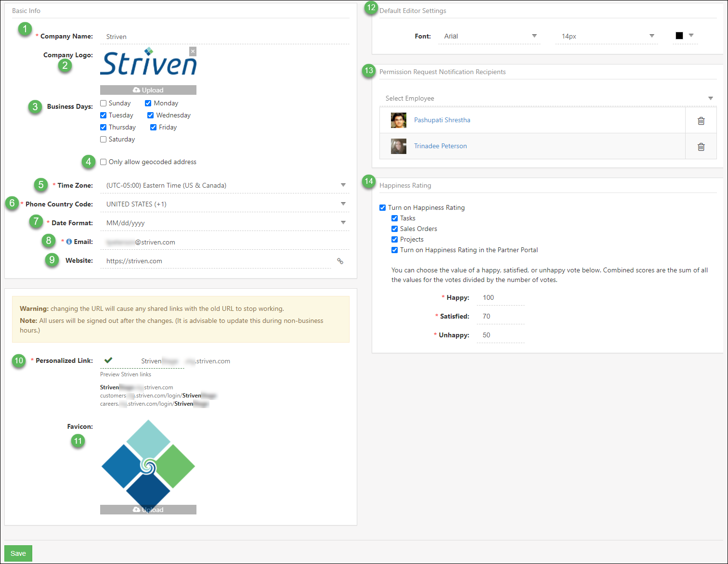Open the Font family dropdown showing Arial

(489, 36)
